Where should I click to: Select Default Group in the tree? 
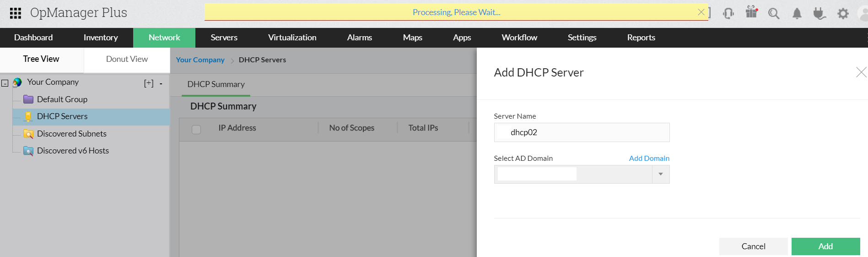62,99
